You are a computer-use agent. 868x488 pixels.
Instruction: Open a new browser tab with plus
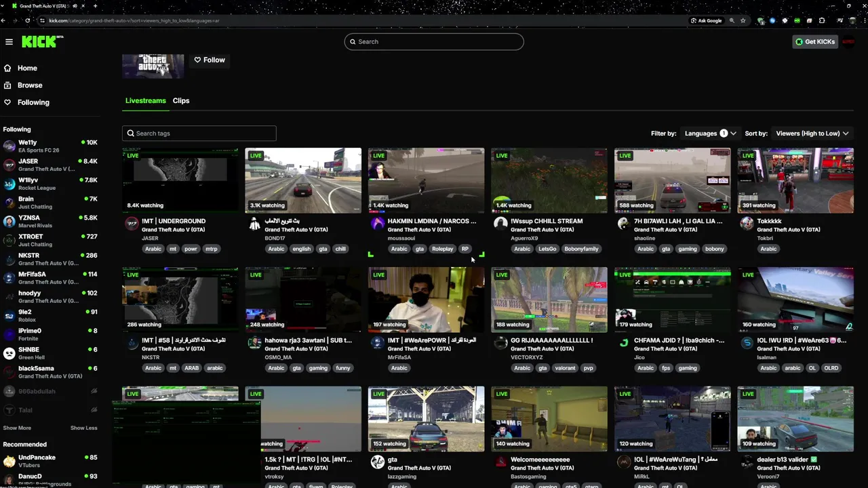pyautogui.click(x=95, y=6)
